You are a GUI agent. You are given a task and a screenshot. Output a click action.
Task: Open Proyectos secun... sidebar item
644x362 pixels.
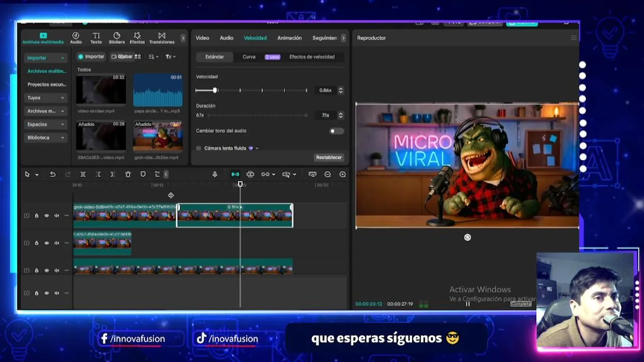46,84
